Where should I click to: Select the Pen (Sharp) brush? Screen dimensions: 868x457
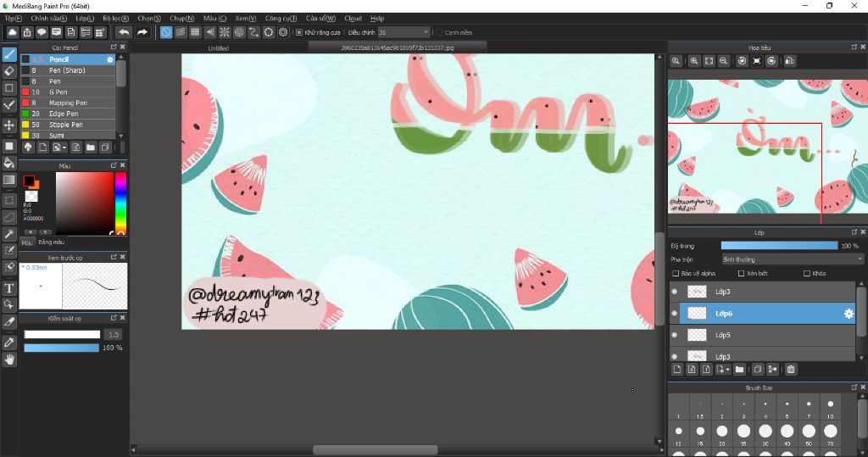[x=68, y=70]
